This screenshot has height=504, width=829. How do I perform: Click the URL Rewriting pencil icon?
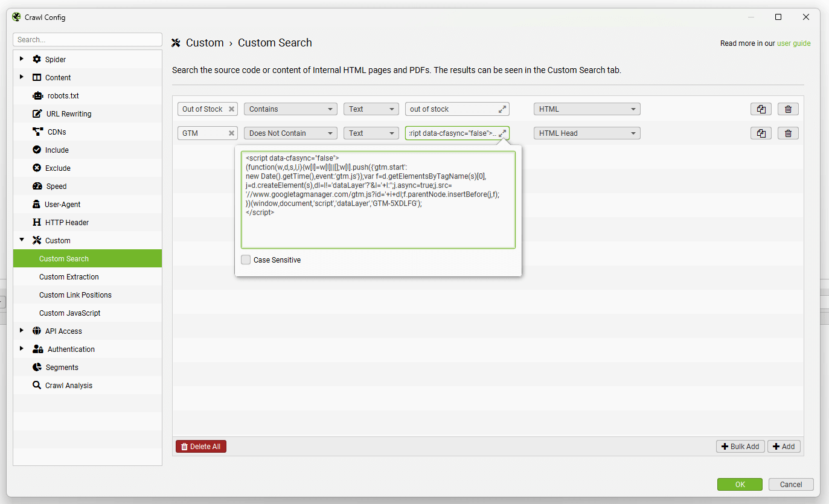(37, 113)
